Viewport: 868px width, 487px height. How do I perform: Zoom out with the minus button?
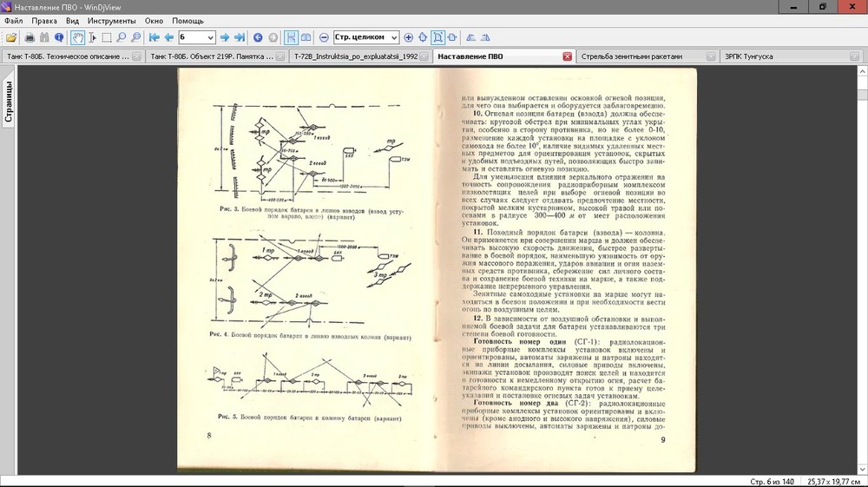[x=325, y=37]
